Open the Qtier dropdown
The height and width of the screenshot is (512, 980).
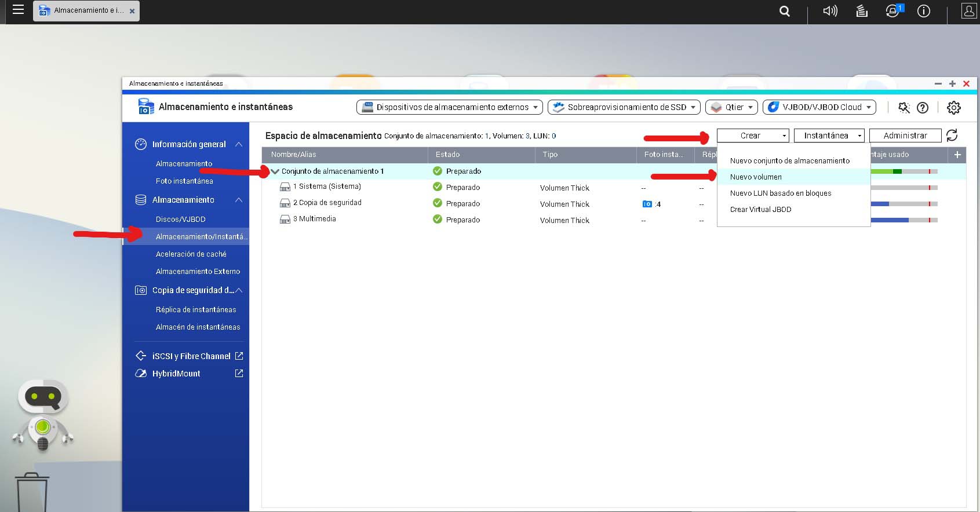734,107
